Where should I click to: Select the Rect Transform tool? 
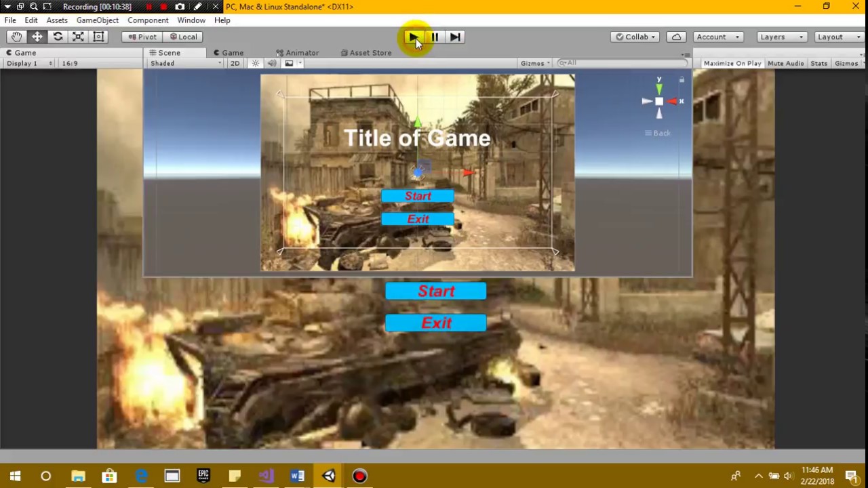pos(98,37)
